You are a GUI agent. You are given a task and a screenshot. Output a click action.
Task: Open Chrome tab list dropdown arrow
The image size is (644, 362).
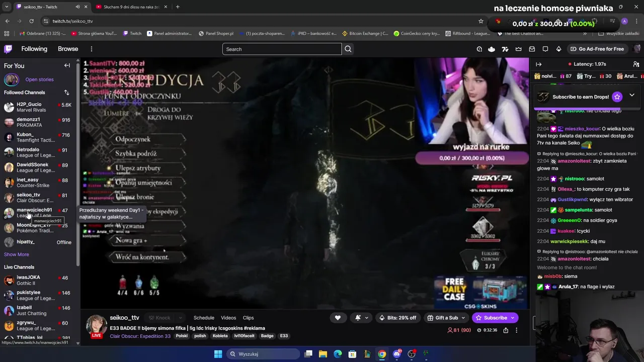click(x=6, y=7)
